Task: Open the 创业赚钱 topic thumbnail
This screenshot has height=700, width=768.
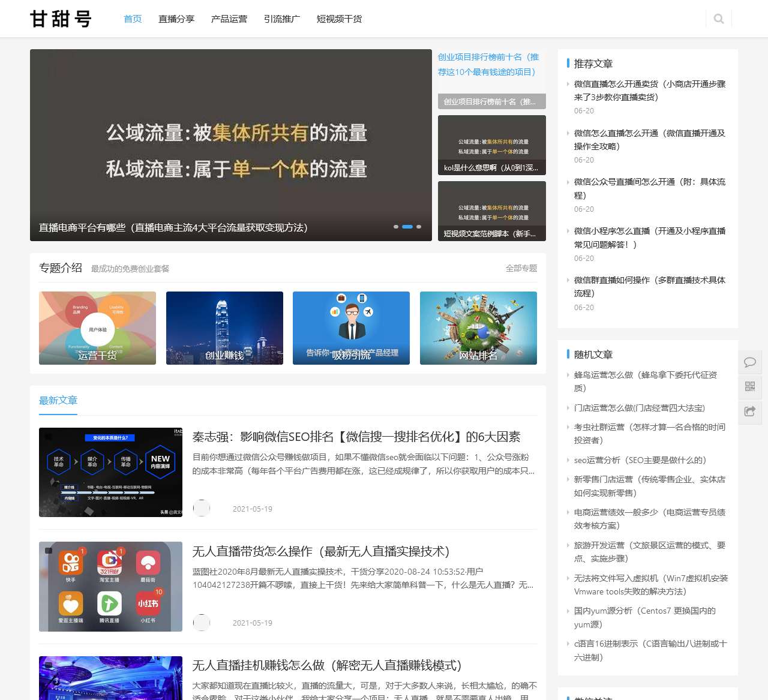Action: click(224, 328)
